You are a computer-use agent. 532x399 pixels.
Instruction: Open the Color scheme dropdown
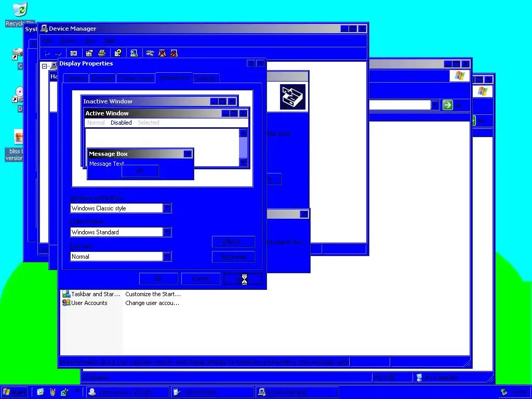167,232
